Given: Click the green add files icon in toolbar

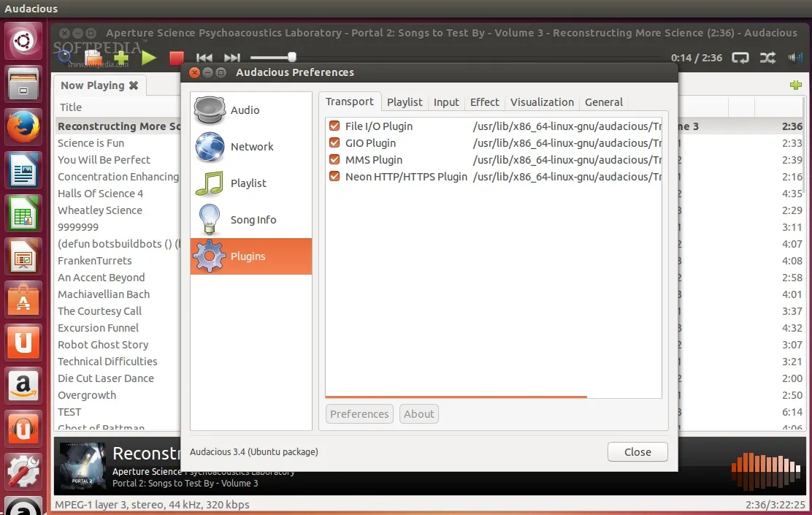Looking at the screenshot, I should (121, 57).
